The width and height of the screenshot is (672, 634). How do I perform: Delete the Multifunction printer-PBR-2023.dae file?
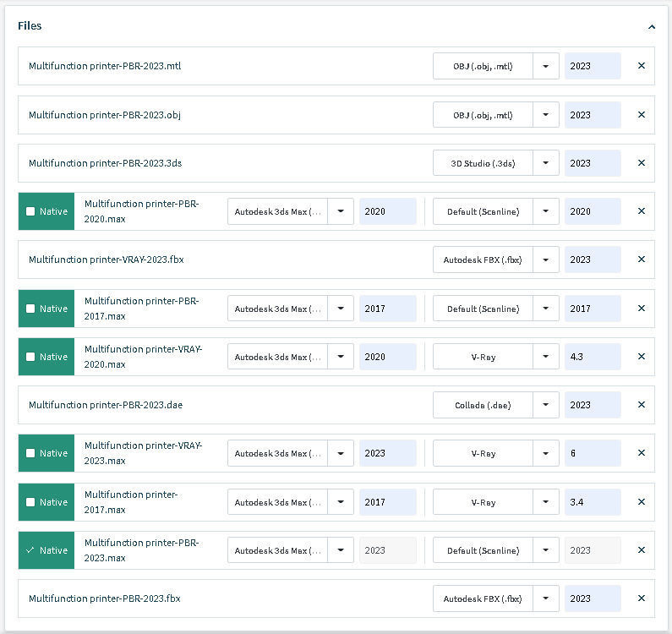click(x=642, y=405)
